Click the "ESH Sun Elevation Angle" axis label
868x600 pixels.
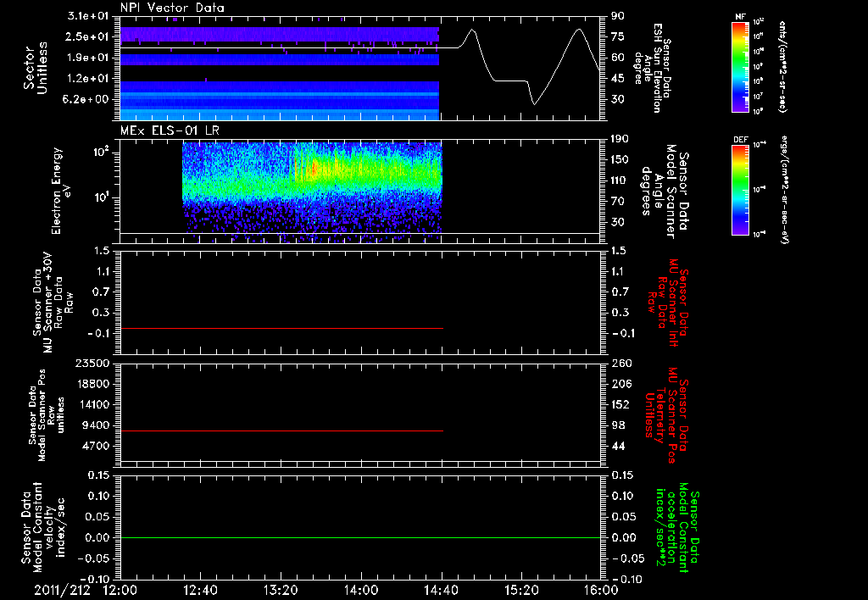tap(654, 68)
